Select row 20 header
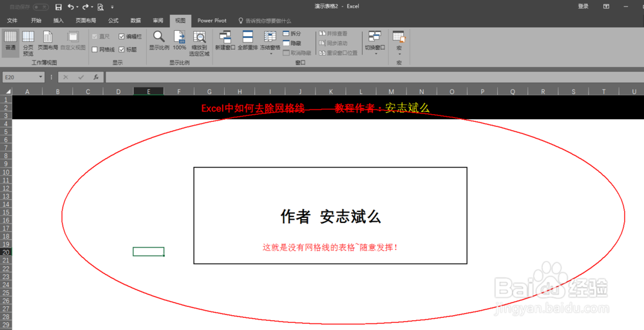The height and width of the screenshot is (330, 644). 6,252
